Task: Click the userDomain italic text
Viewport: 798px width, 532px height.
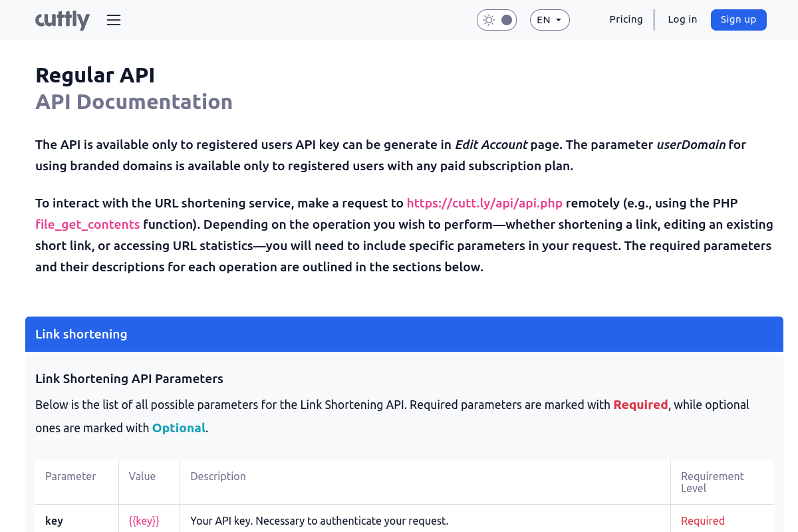Action: point(691,145)
